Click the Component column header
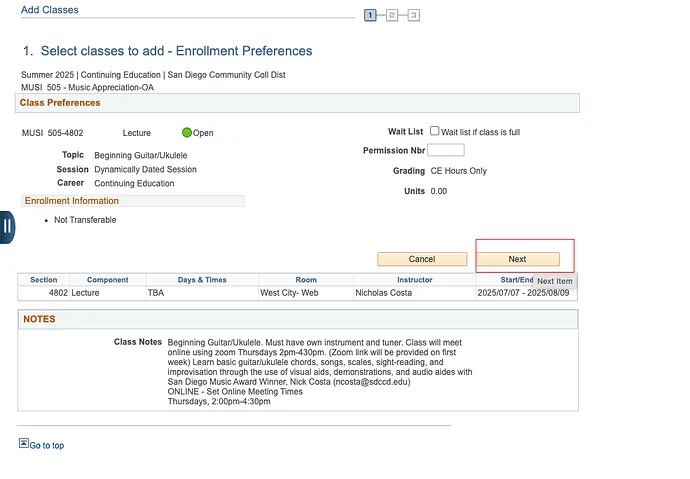690x479 pixels. (107, 280)
